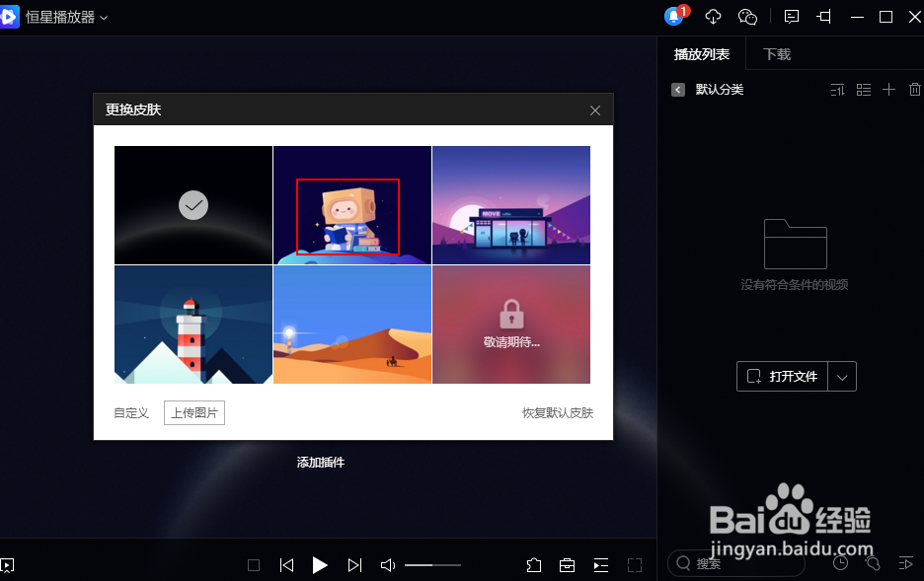Image resolution: width=924 pixels, height=581 pixels.
Task: Click the stop playback button
Action: point(254,565)
